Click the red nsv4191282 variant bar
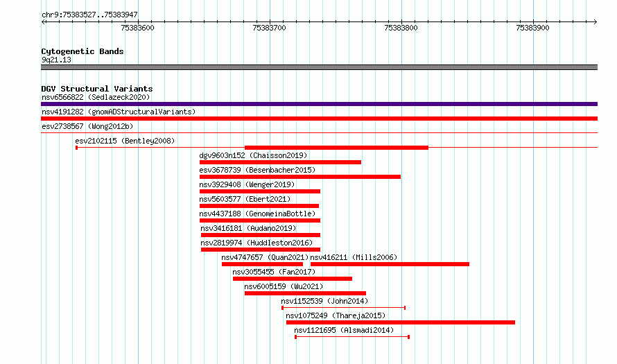Viewport: 617px width, 364px height. pyautogui.click(x=319, y=119)
